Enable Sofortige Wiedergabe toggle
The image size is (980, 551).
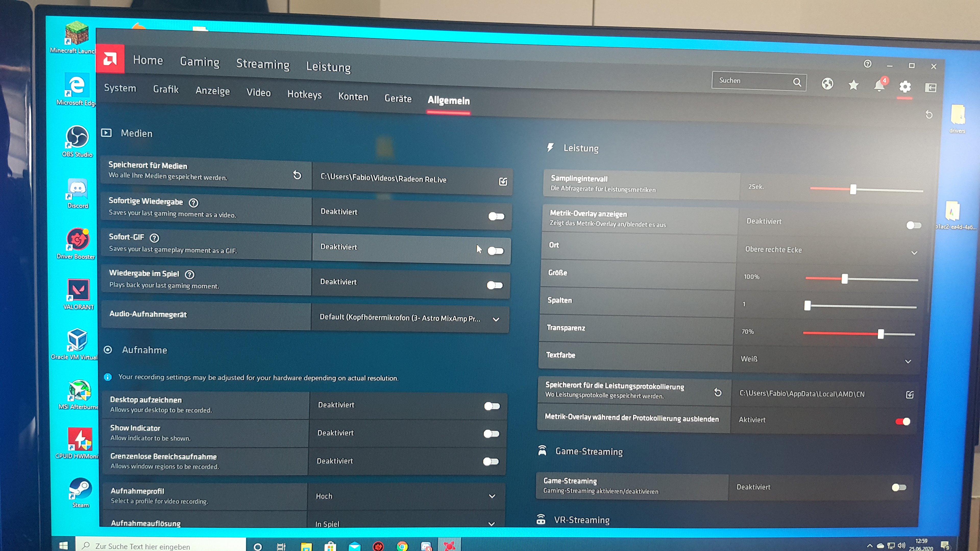tap(496, 216)
